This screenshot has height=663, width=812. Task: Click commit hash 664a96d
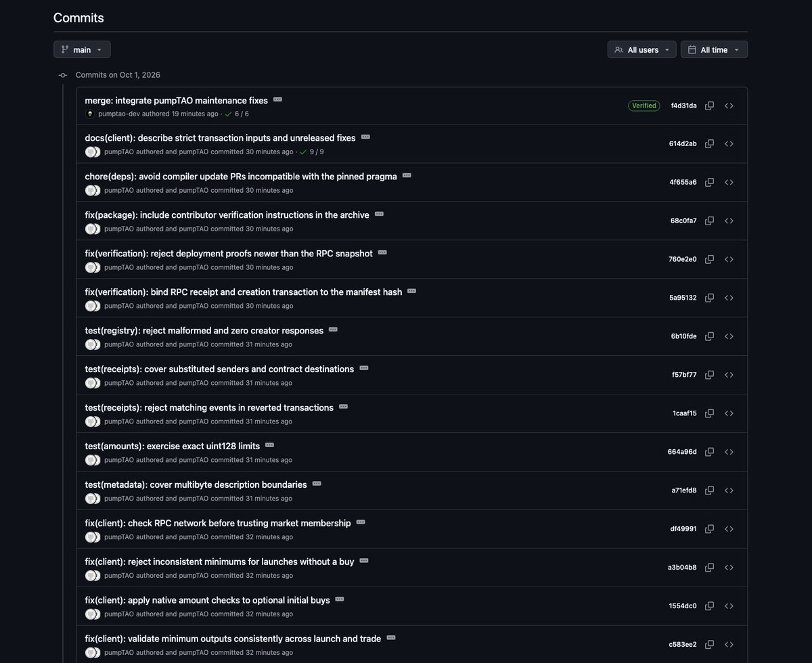point(682,452)
